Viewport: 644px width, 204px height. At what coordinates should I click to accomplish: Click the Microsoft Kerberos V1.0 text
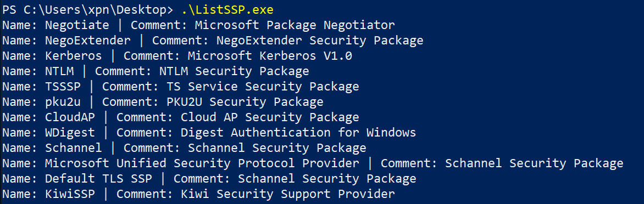(270, 56)
